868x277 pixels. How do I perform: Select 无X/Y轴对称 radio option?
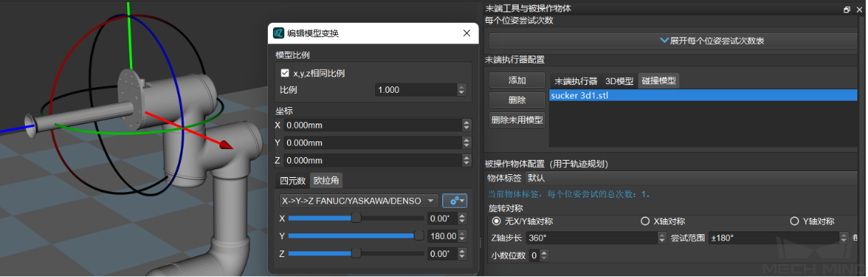[497, 221]
